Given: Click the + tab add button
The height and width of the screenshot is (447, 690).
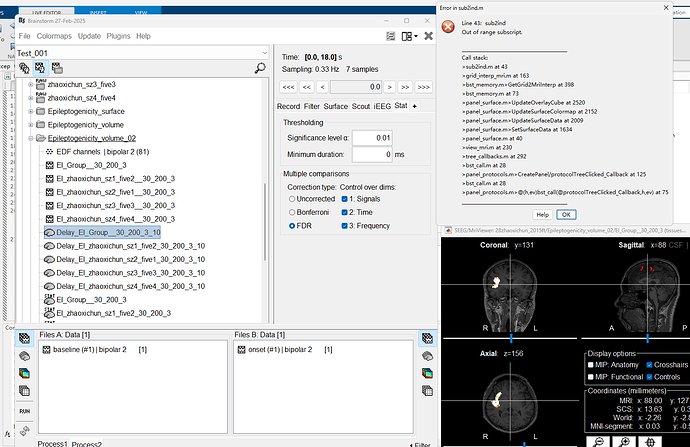Looking at the screenshot, I should tap(414, 106).
